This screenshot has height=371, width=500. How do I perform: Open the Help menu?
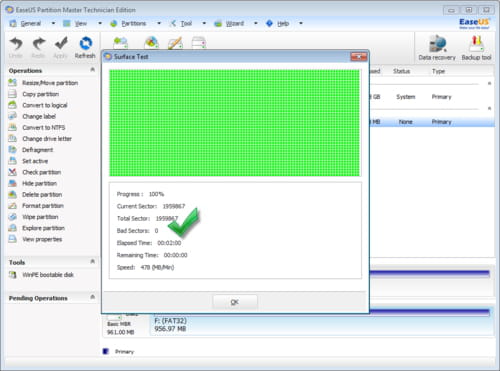pyautogui.click(x=283, y=24)
